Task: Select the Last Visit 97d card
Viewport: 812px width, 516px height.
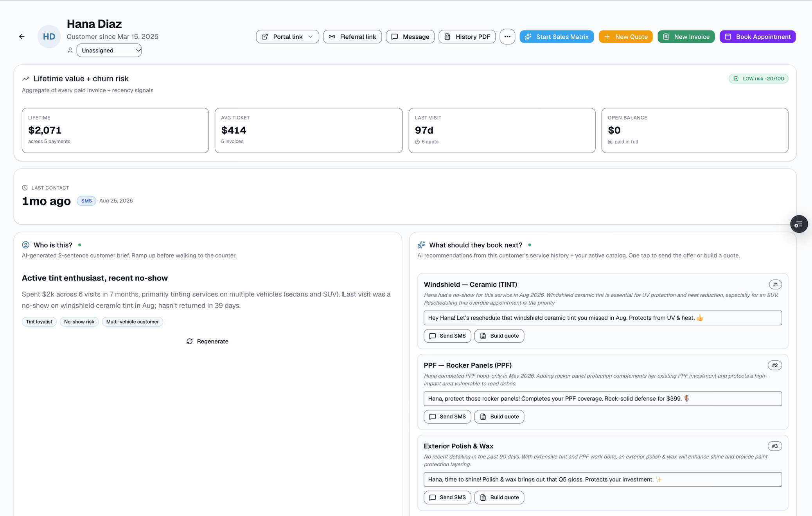Action: pos(502,130)
